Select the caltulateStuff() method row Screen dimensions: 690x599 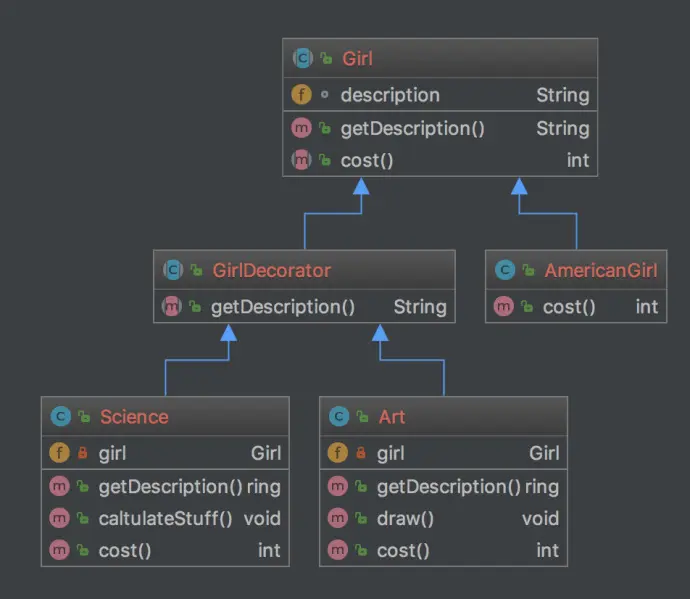pyautogui.click(x=165, y=518)
